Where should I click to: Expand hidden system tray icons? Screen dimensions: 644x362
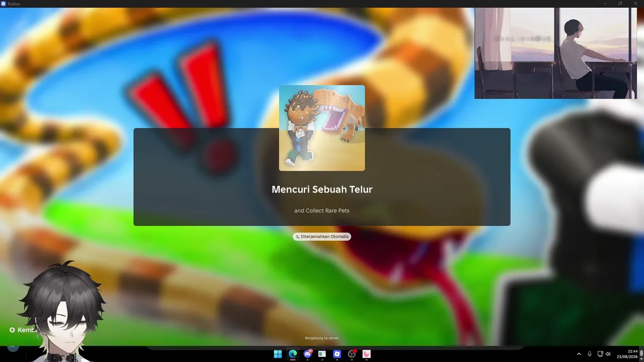(579, 354)
